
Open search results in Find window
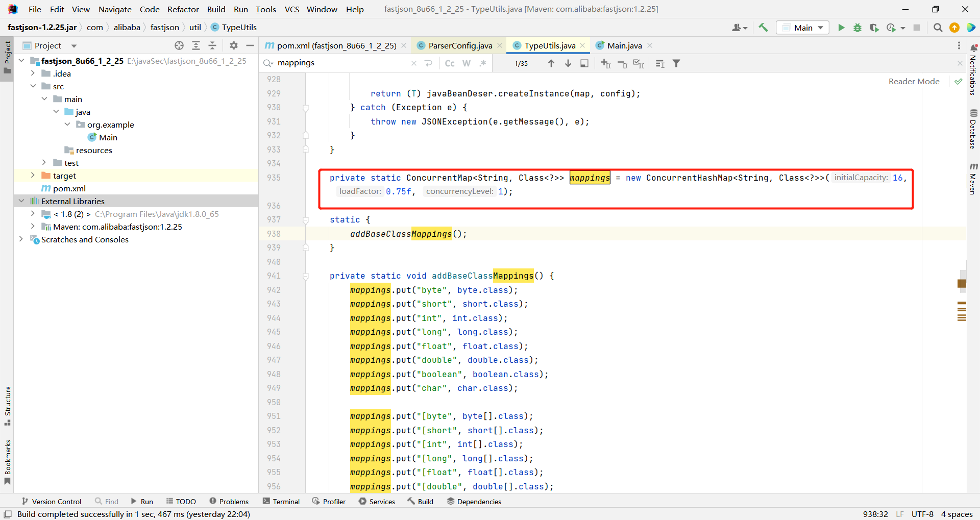click(x=584, y=63)
